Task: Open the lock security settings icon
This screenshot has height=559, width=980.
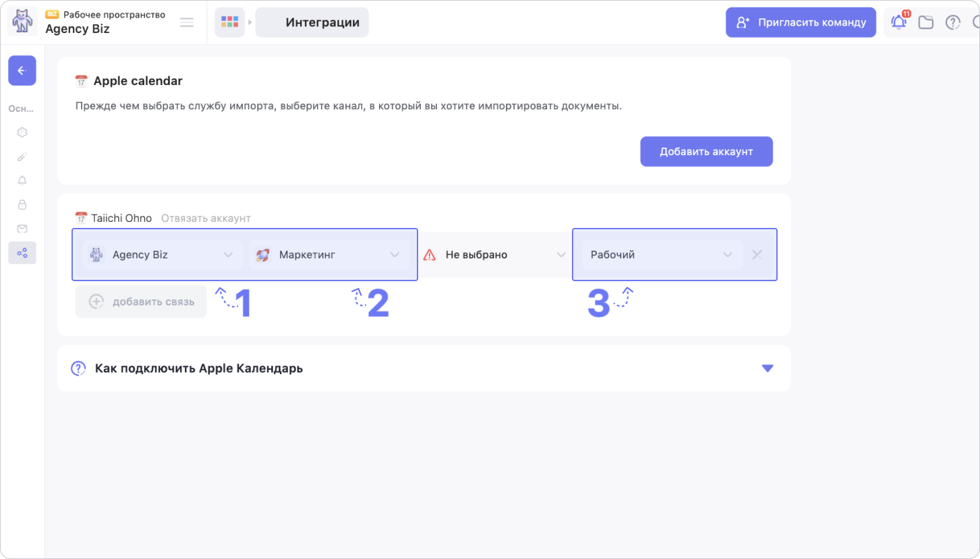Action: [22, 204]
